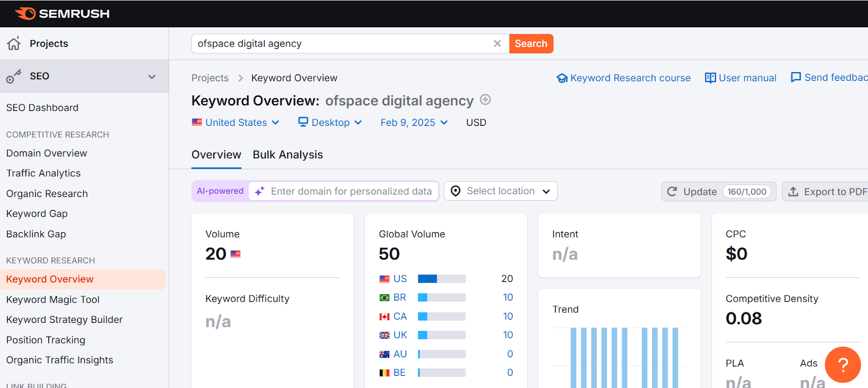Clear the search field with X

[497, 43]
